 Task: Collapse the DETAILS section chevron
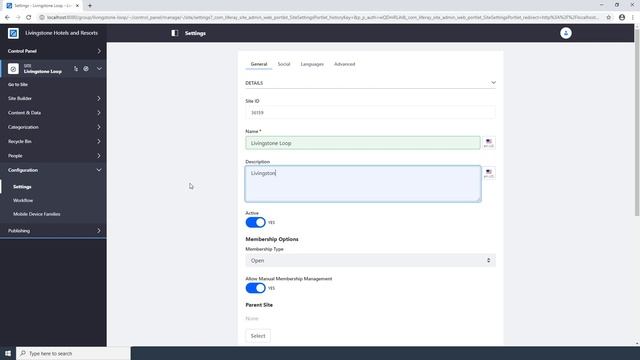click(x=493, y=83)
